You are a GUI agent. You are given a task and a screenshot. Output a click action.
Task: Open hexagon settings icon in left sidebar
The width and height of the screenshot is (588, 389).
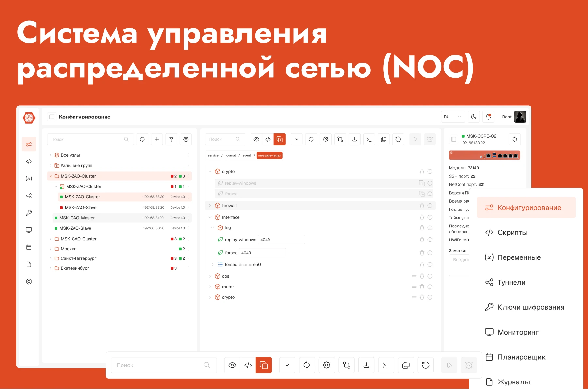pyautogui.click(x=29, y=281)
